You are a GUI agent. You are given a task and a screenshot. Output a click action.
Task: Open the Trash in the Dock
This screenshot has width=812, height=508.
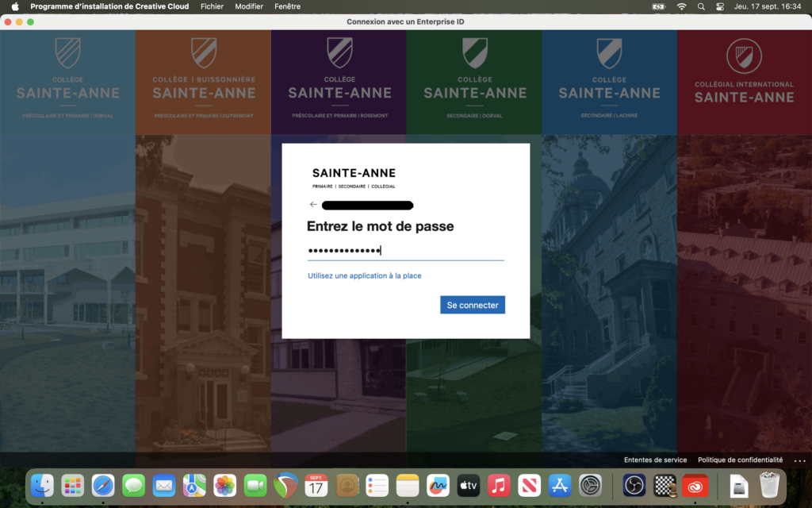pos(769,485)
